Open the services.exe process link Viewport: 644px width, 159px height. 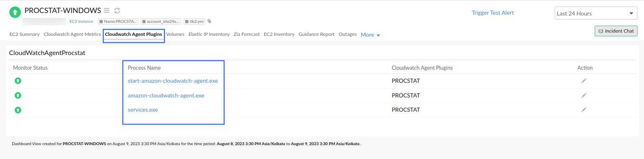coord(143,110)
